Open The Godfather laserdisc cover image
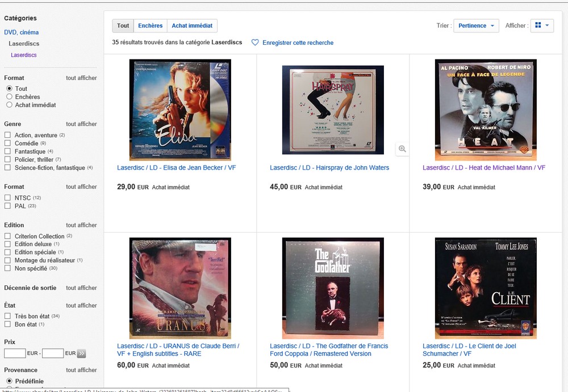568x392 pixels. (x=333, y=288)
